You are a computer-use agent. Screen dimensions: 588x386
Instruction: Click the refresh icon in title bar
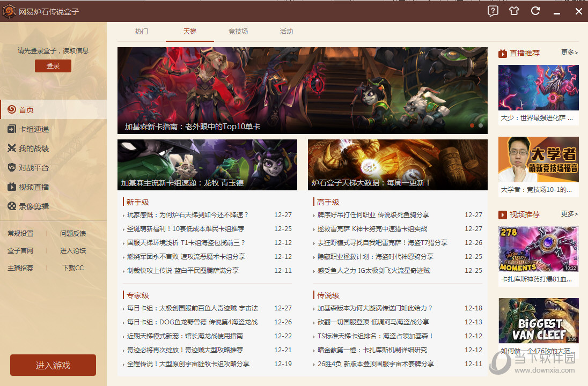click(x=535, y=11)
